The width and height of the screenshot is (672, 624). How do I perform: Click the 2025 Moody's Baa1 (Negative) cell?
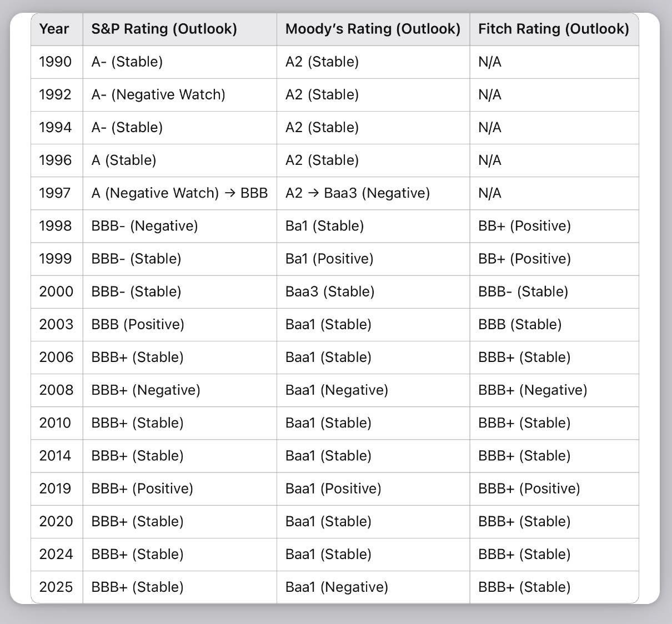coord(337,587)
